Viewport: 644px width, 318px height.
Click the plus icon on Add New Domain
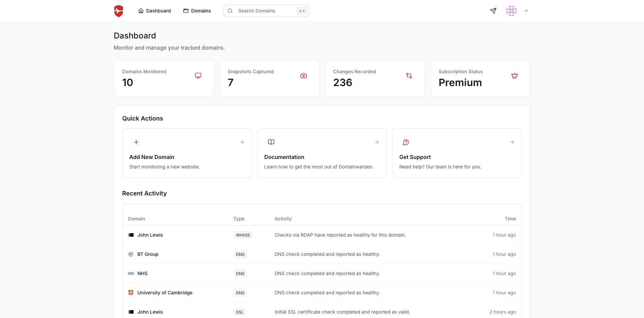coord(136,142)
